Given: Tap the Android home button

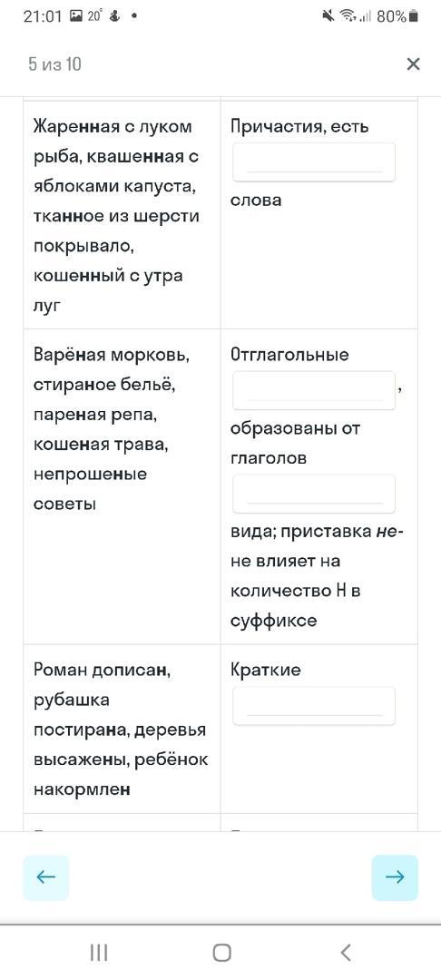Looking at the screenshot, I should coord(221,953).
